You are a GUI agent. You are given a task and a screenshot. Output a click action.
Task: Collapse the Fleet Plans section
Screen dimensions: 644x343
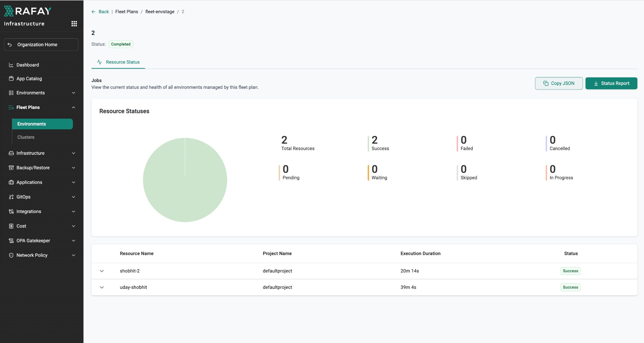[74, 107]
